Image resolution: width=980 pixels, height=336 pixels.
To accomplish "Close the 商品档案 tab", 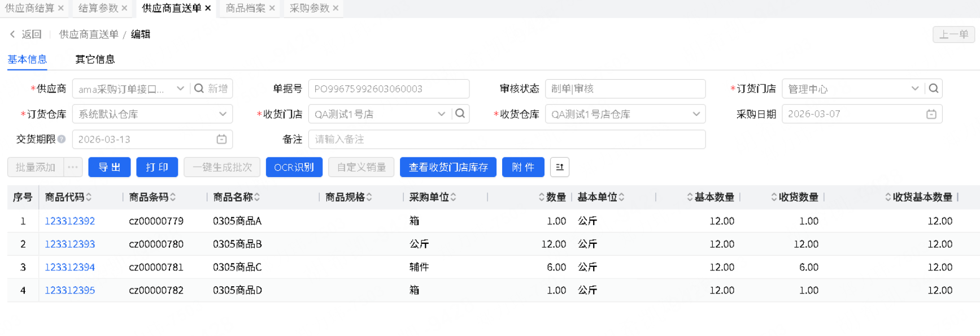I will [272, 8].
